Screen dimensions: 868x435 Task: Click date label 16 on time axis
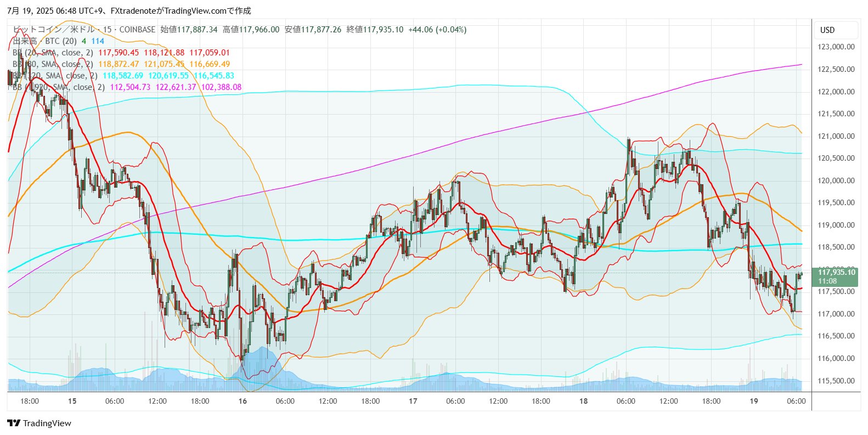point(243,401)
